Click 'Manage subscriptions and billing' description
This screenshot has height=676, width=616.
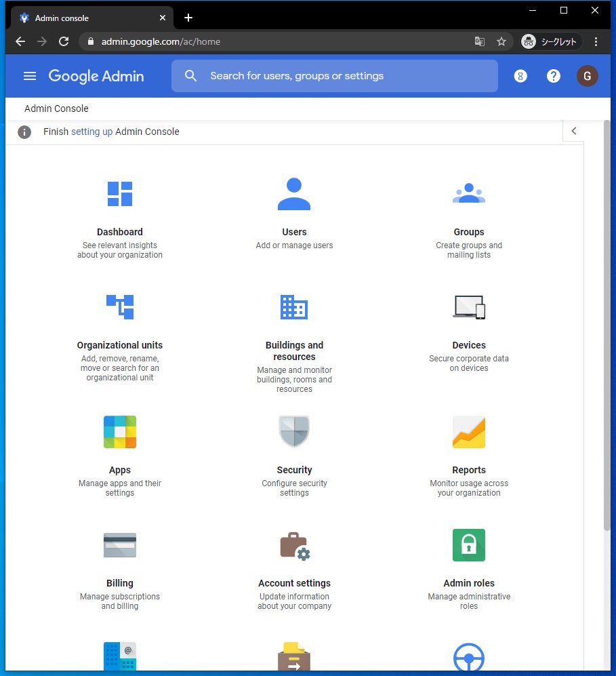(120, 601)
